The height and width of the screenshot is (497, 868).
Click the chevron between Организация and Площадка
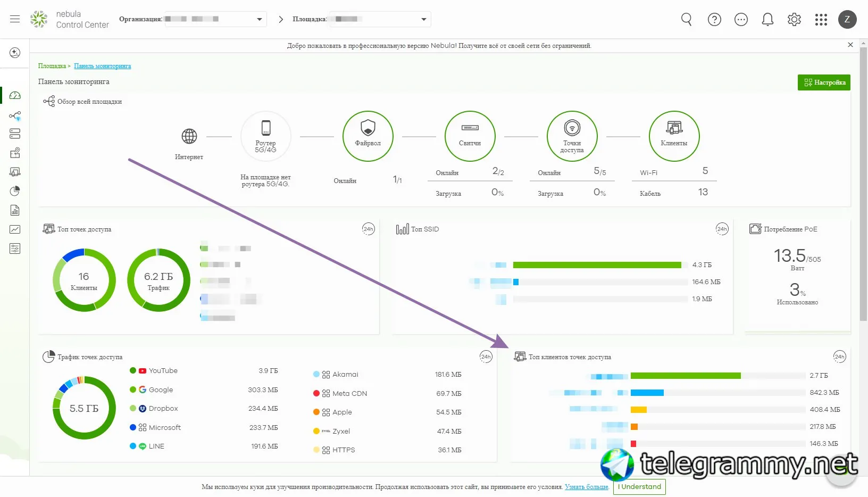(x=281, y=19)
